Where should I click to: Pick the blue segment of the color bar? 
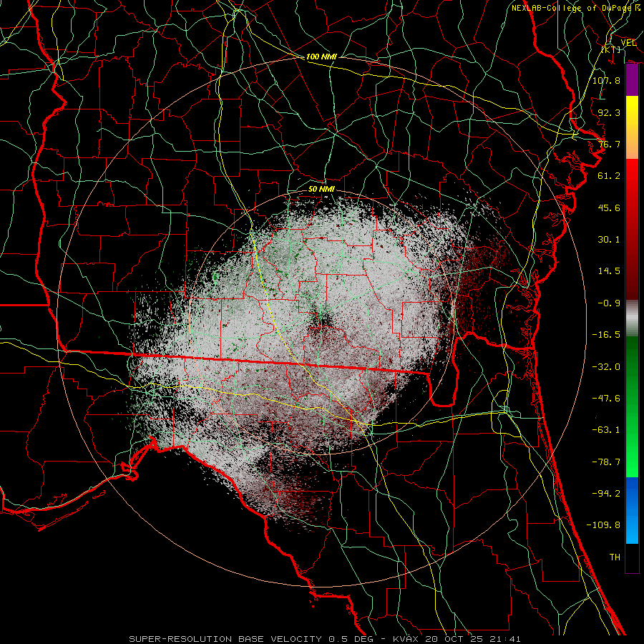(x=632, y=510)
